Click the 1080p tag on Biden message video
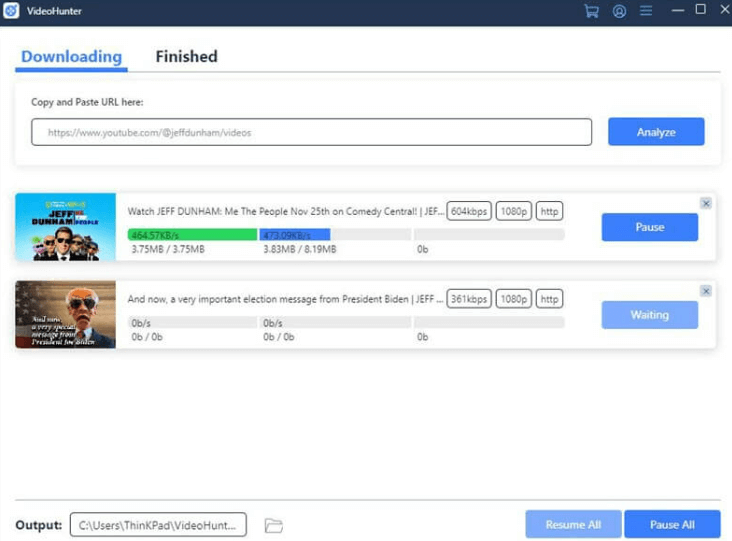Viewport: 732px width, 541px height. click(x=514, y=299)
